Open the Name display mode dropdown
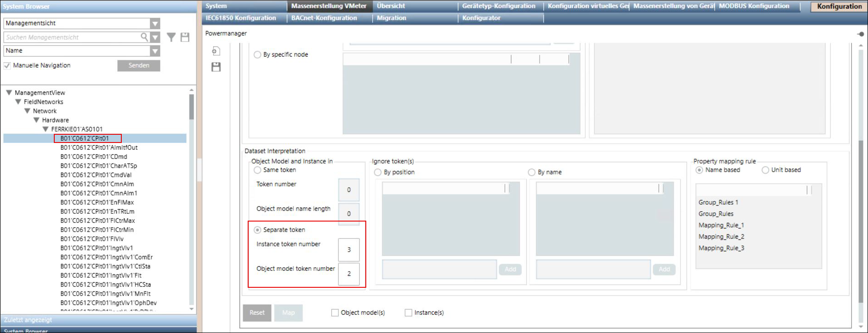868x333 pixels. 155,51
